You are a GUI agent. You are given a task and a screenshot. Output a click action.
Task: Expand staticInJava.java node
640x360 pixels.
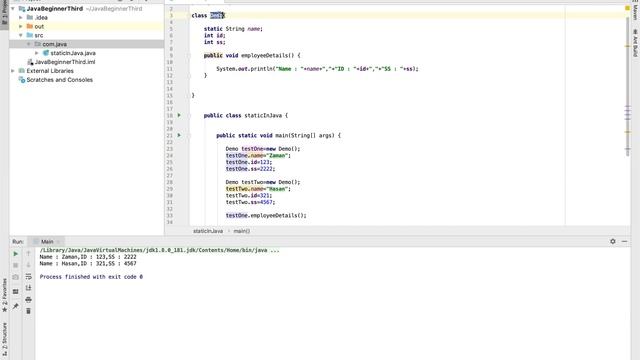(x=37, y=53)
